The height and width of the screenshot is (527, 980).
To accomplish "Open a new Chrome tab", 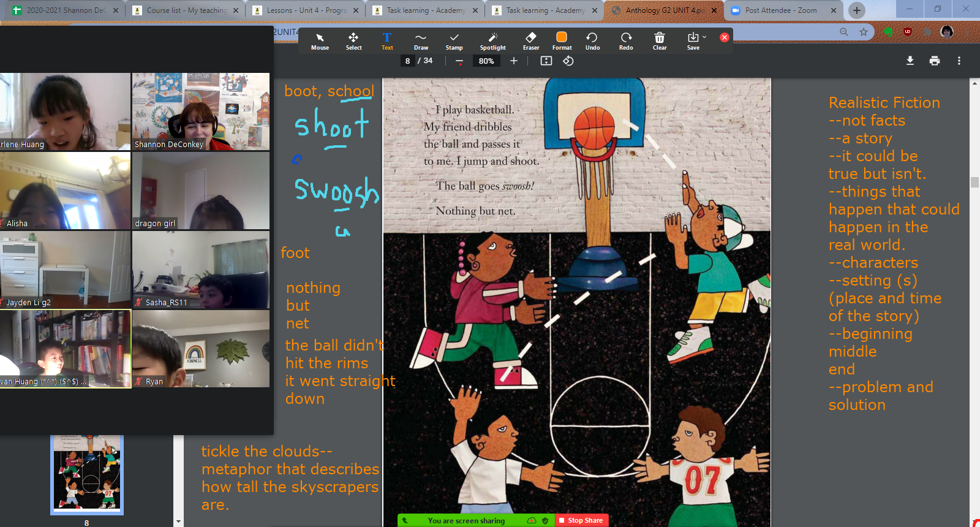I will 857,10.
